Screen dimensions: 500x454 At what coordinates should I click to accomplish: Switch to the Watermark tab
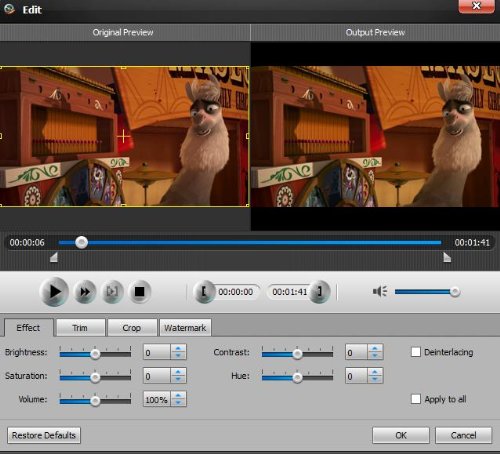coord(185,328)
